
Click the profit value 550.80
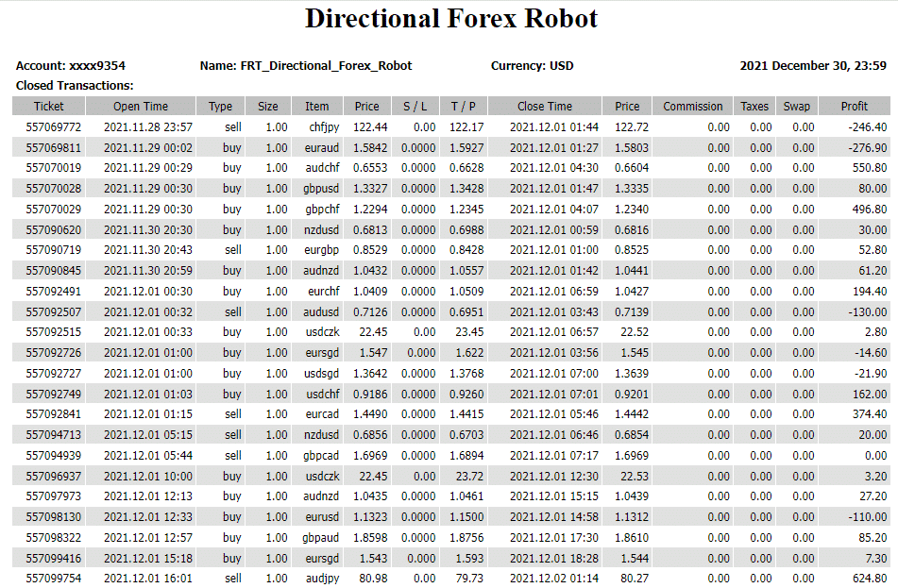[x=870, y=168]
